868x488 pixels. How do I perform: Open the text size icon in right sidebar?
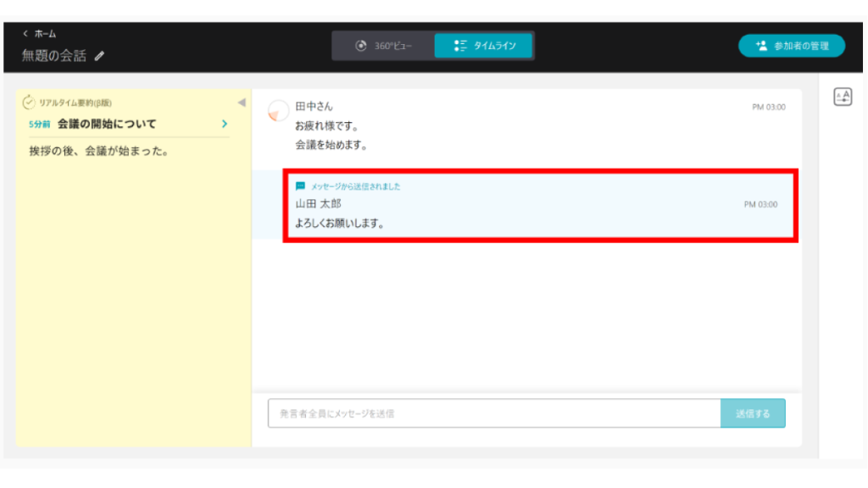coord(843,97)
